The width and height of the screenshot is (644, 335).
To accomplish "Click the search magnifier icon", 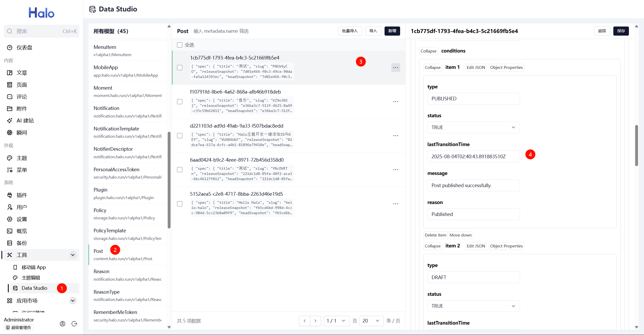I will [10, 31].
